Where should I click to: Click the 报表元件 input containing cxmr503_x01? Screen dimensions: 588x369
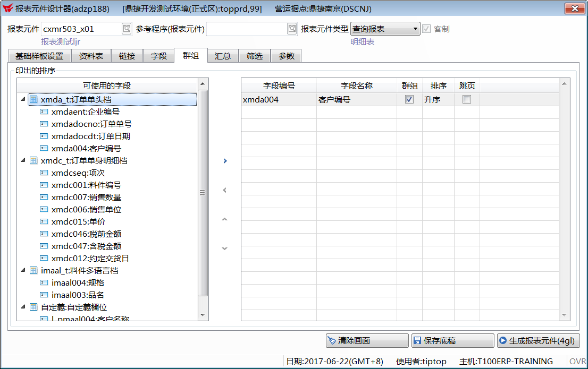click(x=81, y=29)
